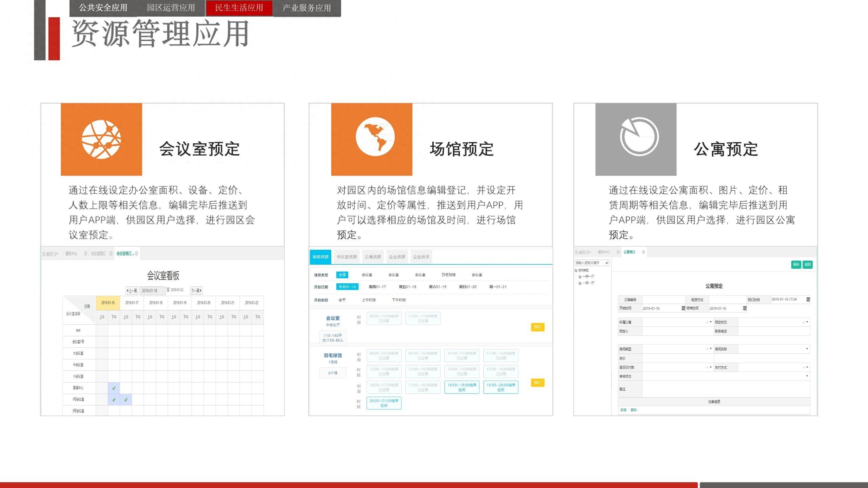This screenshot has height=488, width=868.
Task: Click the orange network globe icon
Action: click(x=101, y=139)
